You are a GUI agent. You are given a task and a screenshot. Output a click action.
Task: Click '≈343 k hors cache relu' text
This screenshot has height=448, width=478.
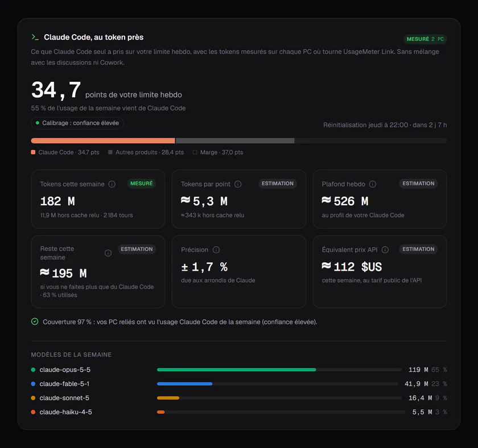tap(212, 215)
